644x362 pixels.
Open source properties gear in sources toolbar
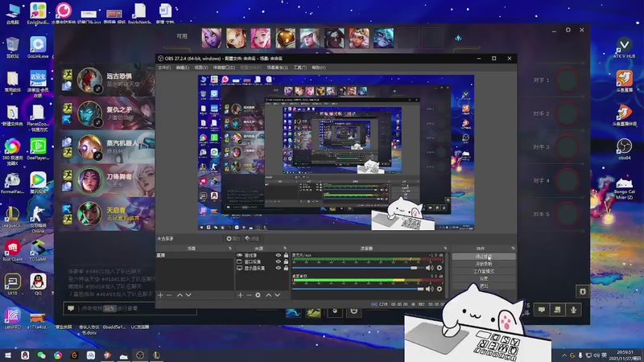tap(258, 294)
